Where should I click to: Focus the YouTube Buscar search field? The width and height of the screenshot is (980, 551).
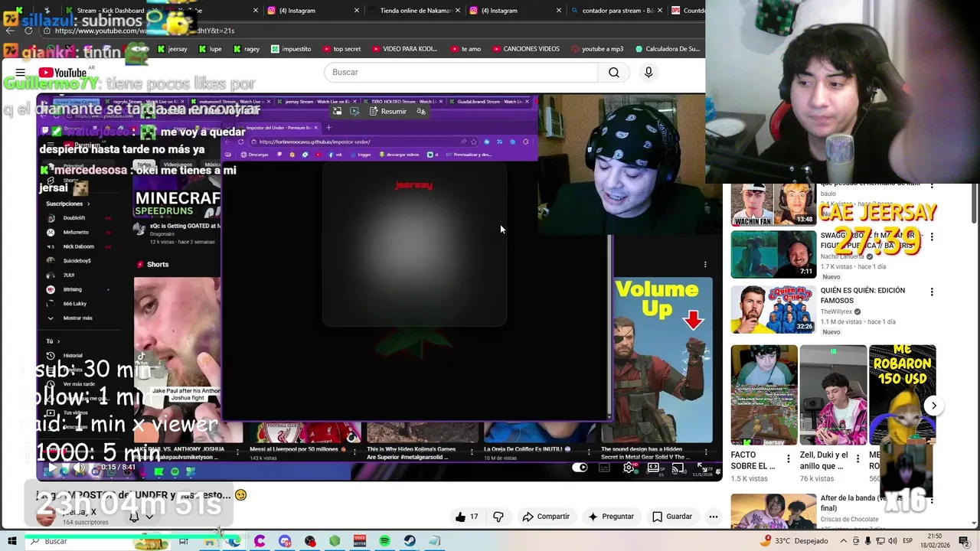click(461, 72)
